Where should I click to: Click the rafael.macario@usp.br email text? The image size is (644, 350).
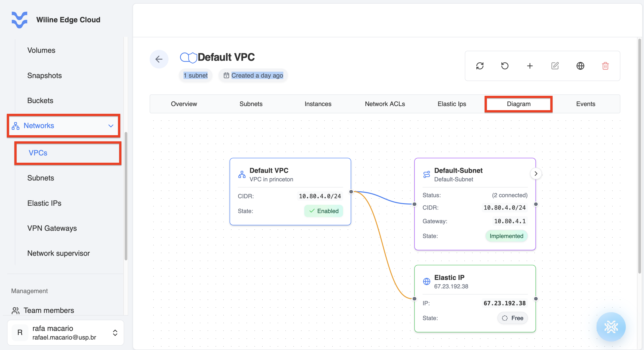pyautogui.click(x=64, y=337)
